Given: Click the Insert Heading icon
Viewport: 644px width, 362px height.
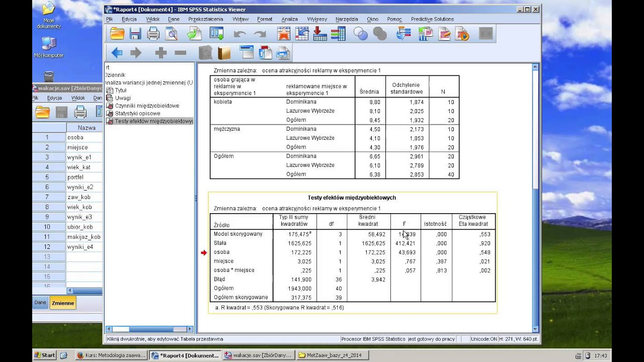Looking at the screenshot, I should click(x=247, y=52).
